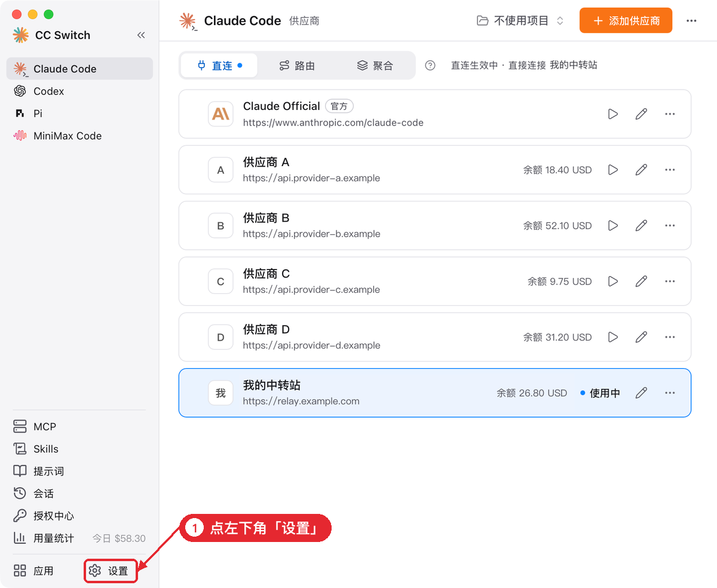The image size is (717, 588).
Task: Activate 供应商 D with play icon
Action: (613, 337)
